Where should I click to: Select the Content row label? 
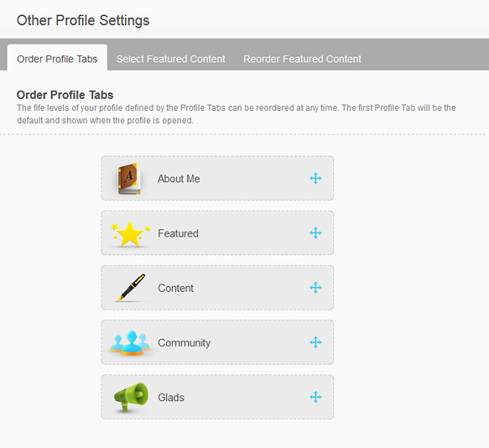tap(175, 289)
